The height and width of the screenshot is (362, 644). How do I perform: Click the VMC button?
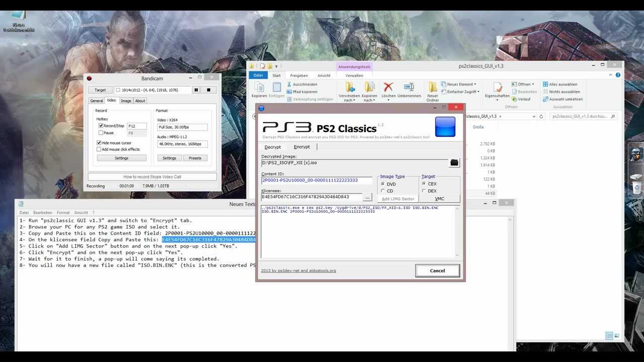pos(440,199)
